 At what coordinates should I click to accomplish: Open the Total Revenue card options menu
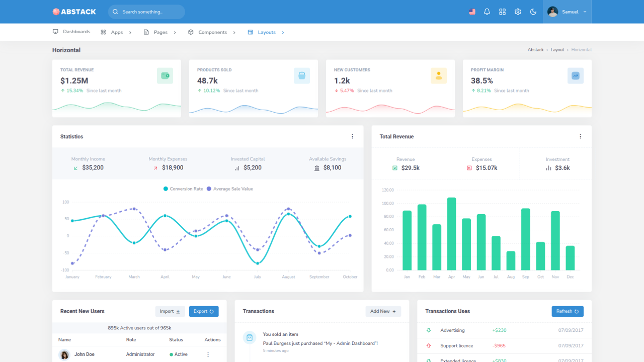pos(580,136)
